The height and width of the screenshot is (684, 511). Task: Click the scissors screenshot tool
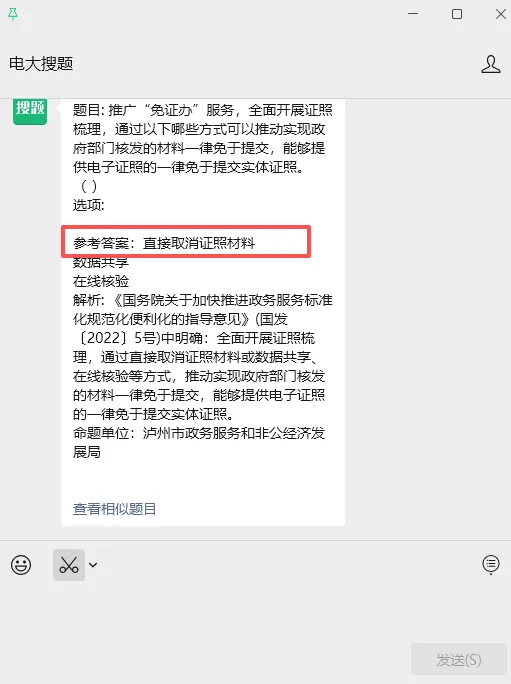click(69, 565)
